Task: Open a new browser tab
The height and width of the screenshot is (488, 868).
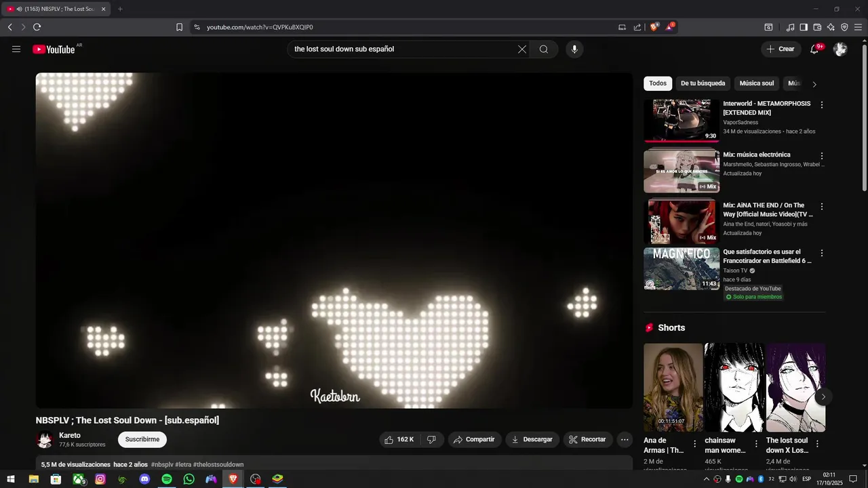Action: click(120, 9)
